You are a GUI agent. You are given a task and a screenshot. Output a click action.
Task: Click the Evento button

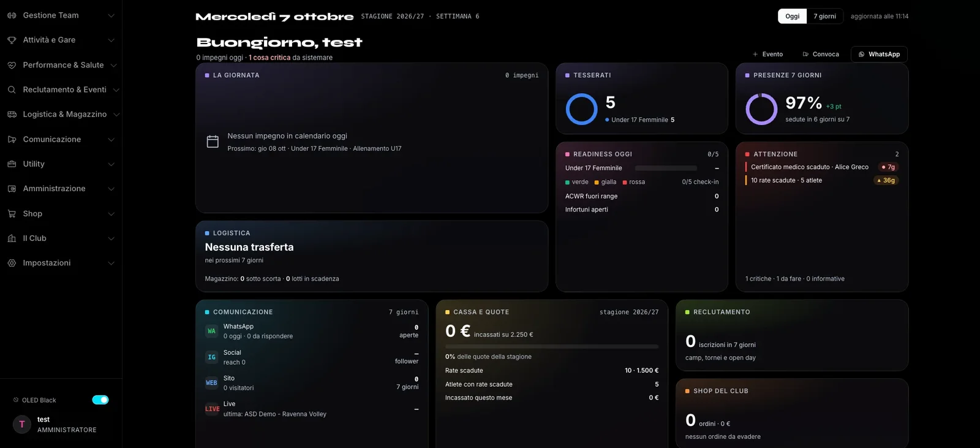[x=767, y=54]
